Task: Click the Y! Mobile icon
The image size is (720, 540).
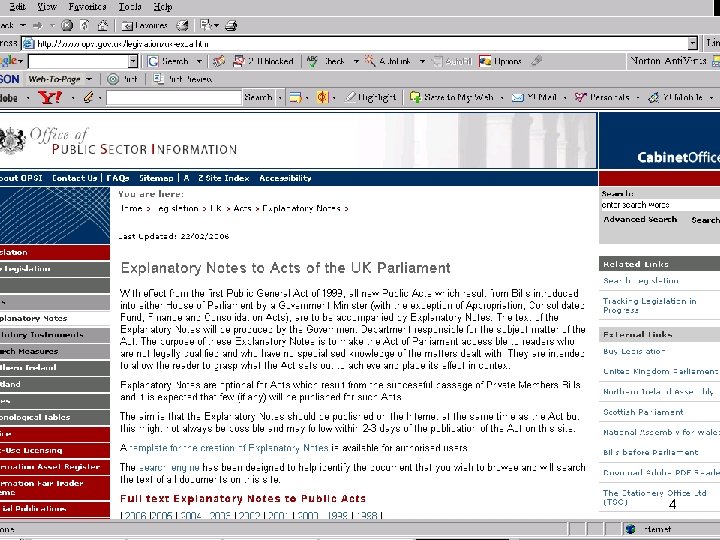Action: (653, 97)
